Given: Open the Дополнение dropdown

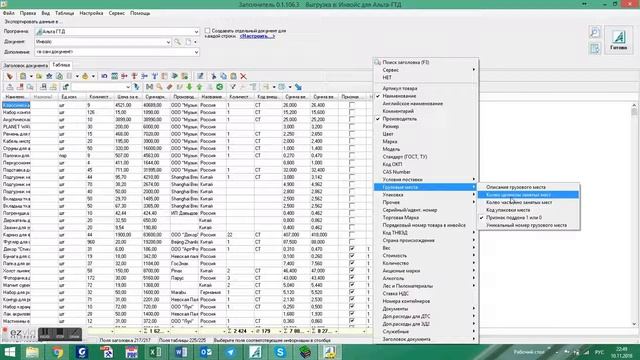Looking at the screenshot, I should point(196,52).
